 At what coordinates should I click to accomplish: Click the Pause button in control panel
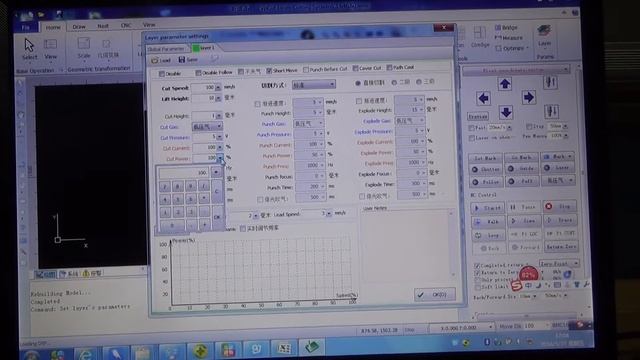tap(523, 207)
